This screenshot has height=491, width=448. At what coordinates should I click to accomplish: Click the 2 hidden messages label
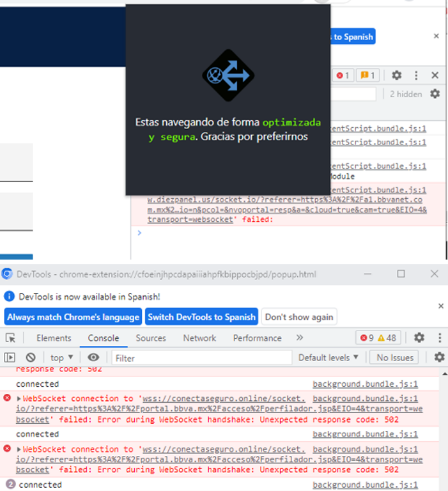point(406,94)
